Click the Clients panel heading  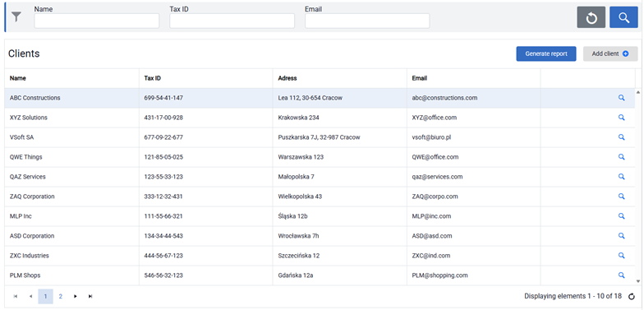coord(24,53)
